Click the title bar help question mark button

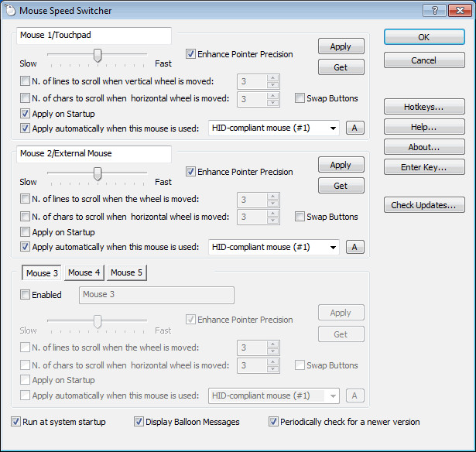coord(434,11)
